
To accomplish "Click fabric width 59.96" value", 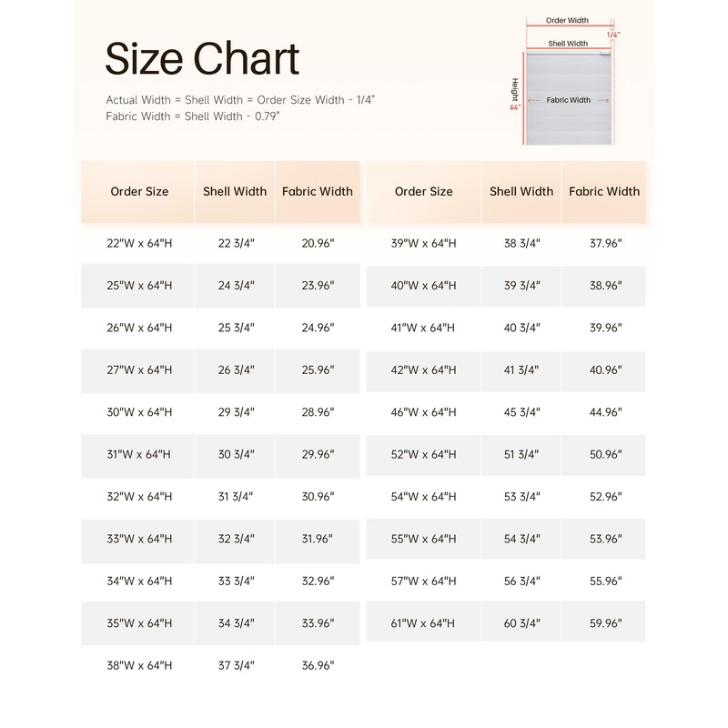I will (x=605, y=623).
